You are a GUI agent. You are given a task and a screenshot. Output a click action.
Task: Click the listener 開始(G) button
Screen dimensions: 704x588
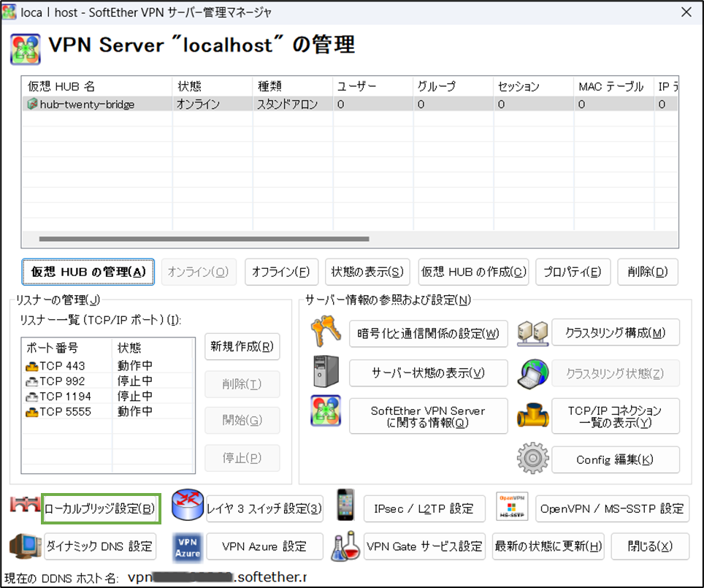point(242,421)
